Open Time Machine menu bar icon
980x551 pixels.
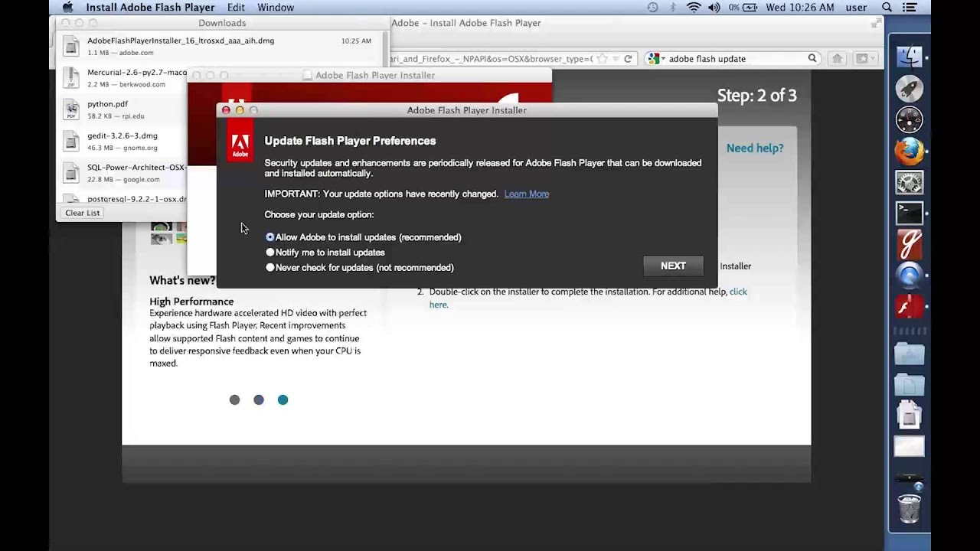pos(652,8)
